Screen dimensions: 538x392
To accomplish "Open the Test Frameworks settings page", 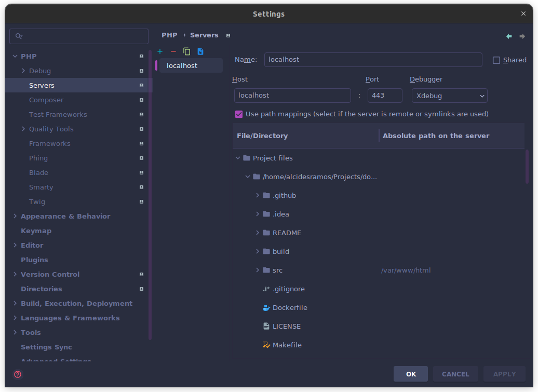I will [x=58, y=115].
